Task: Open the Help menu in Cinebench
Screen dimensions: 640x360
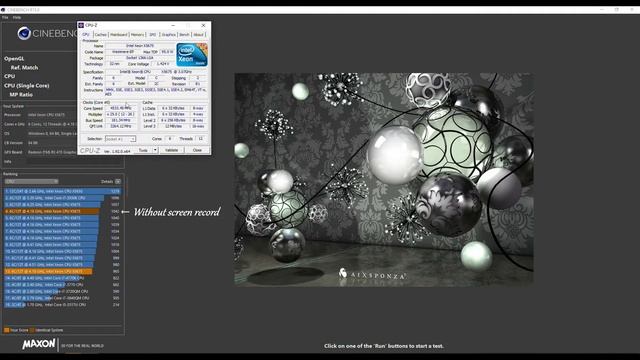Action: pyautogui.click(x=17, y=18)
